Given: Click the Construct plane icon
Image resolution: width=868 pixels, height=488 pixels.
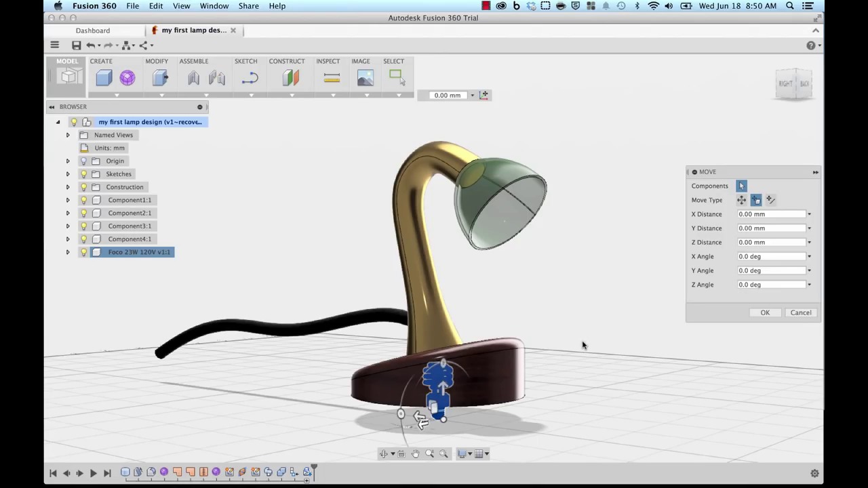Looking at the screenshot, I should coord(291,78).
